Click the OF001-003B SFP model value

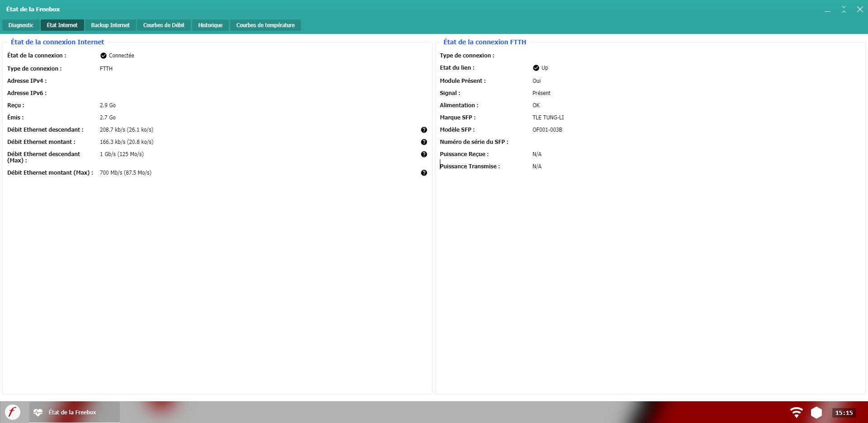(547, 130)
